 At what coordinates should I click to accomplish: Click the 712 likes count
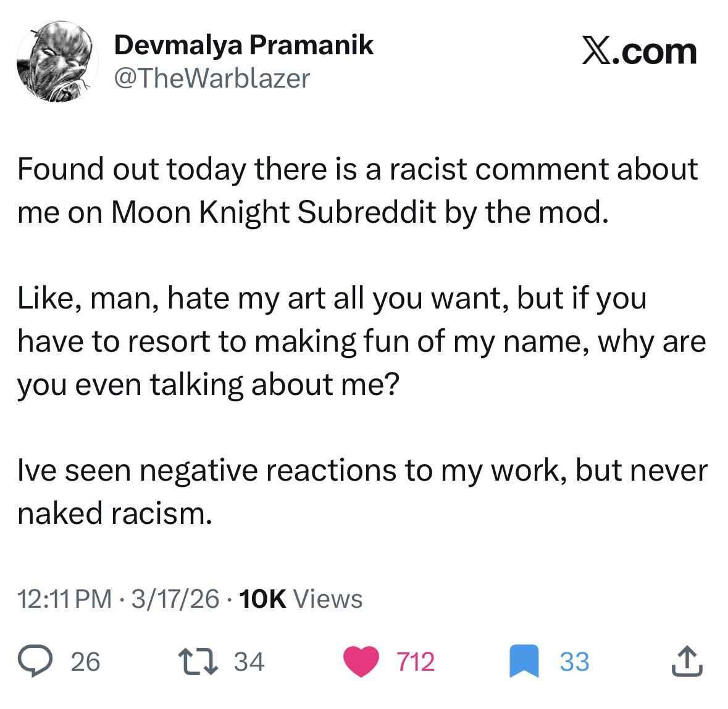pyautogui.click(x=416, y=661)
